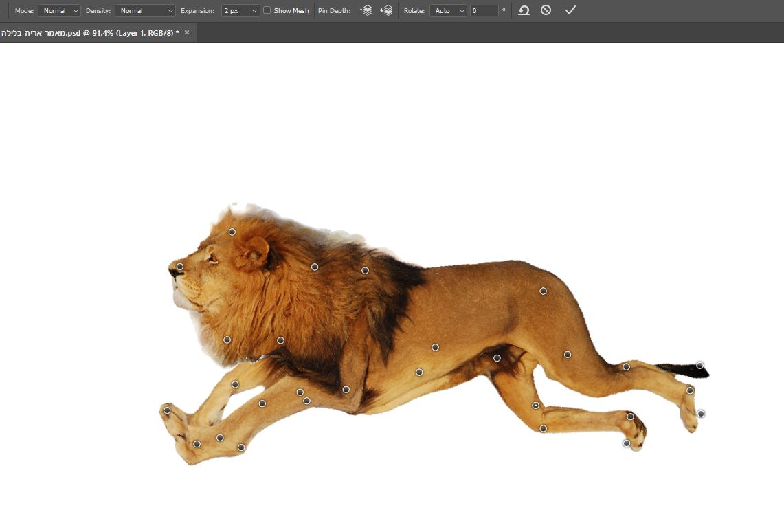Remove all pins with reset arrow icon
Screen dimensions: 784x532
[x=524, y=10]
